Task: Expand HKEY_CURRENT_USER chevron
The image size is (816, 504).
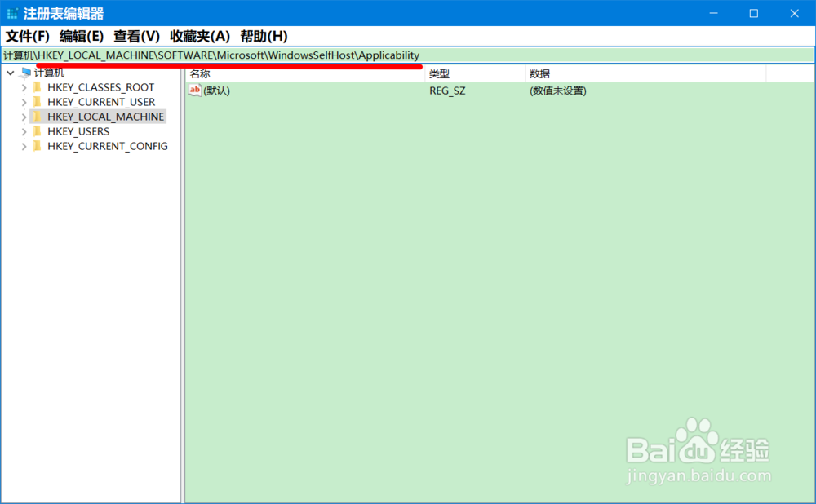Action: click(24, 102)
